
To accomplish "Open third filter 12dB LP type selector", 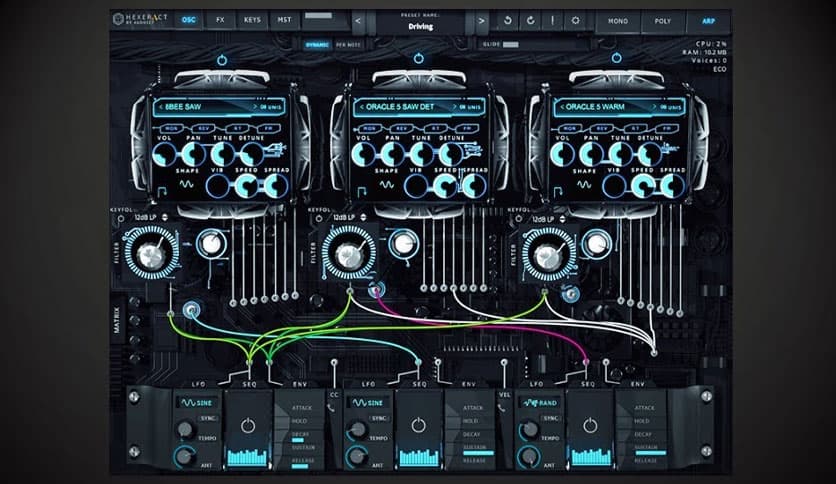I will click(547, 219).
